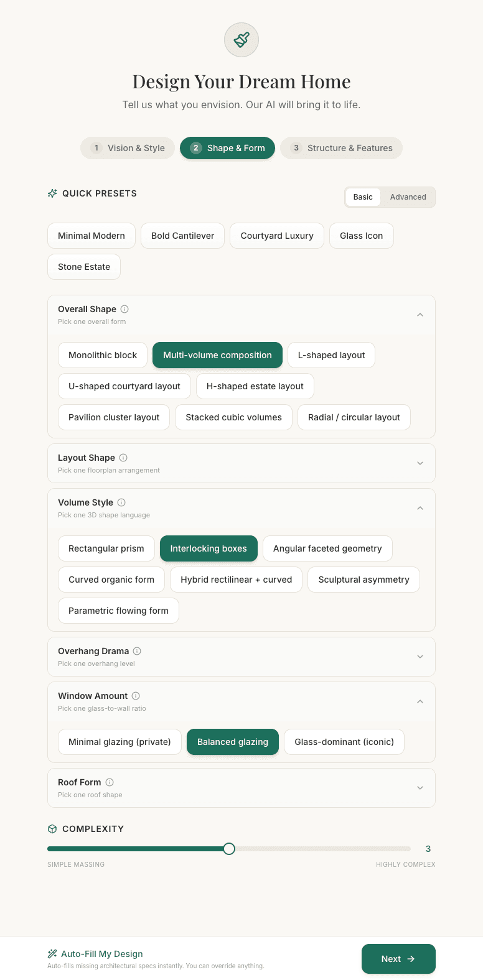The height and width of the screenshot is (980, 483).
Task: Click the Volume Style info icon
Action: [x=121, y=502]
